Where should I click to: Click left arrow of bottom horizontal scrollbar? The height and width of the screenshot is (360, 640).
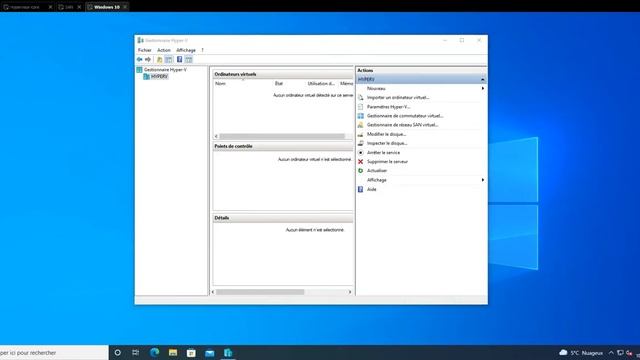click(x=213, y=292)
